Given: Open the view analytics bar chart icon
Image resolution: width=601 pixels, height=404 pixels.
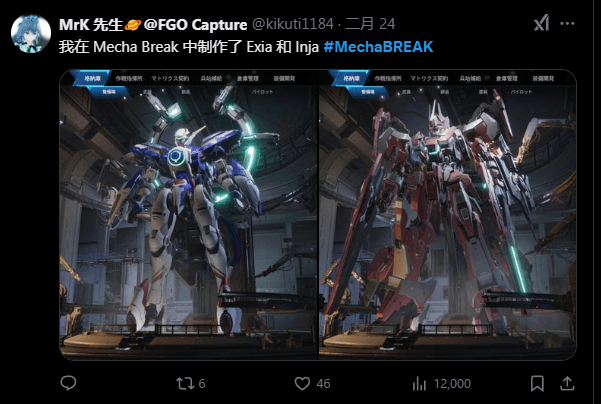Looking at the screenshot, I should [419, 383].
